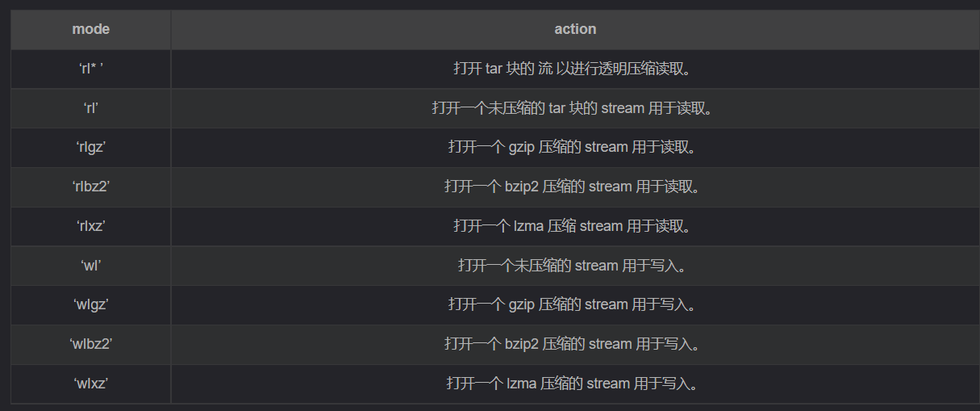Click the description about transparent compression reading
The width and height of the screenshot is (980, 411).
(575, 69)
